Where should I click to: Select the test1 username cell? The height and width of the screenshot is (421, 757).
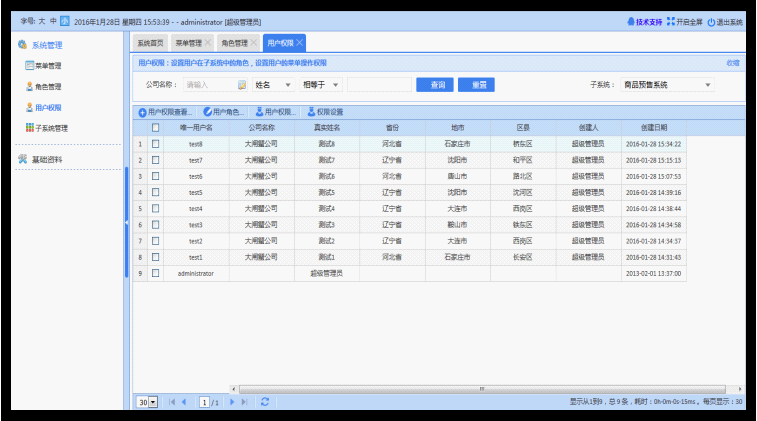click(x=196, y=257)
